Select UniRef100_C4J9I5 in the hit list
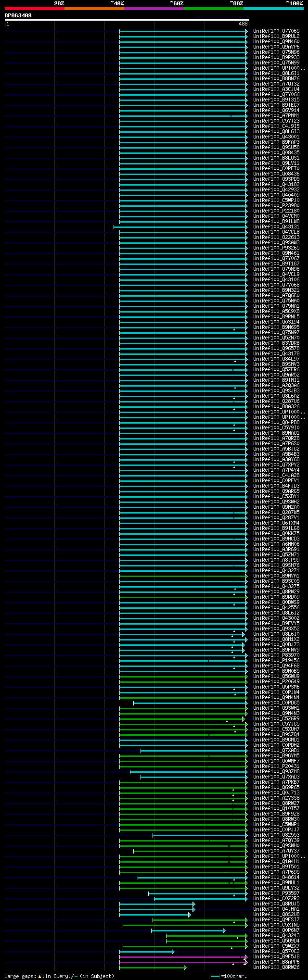 [x=276, y=126]
